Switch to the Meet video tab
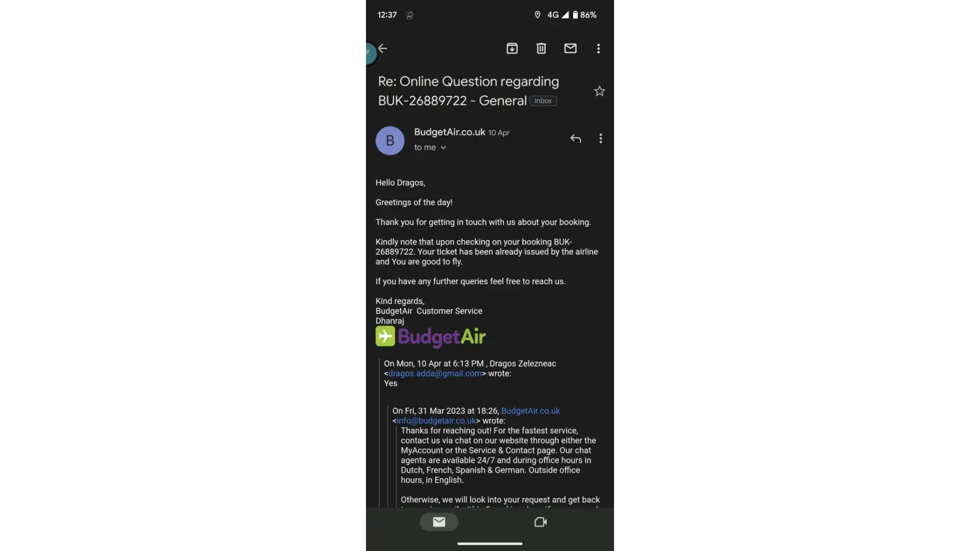The width and height of the screenshot is (980, 551). pos(541,522)
